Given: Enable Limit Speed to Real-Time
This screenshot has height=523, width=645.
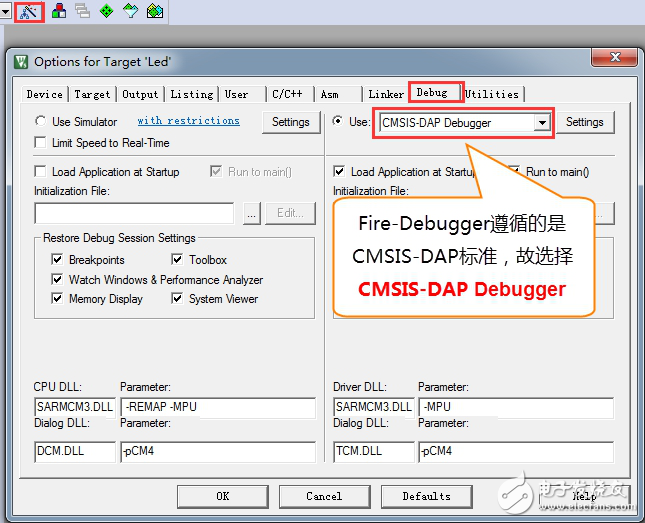Looking at the screenshot, I should pos(41,143).
